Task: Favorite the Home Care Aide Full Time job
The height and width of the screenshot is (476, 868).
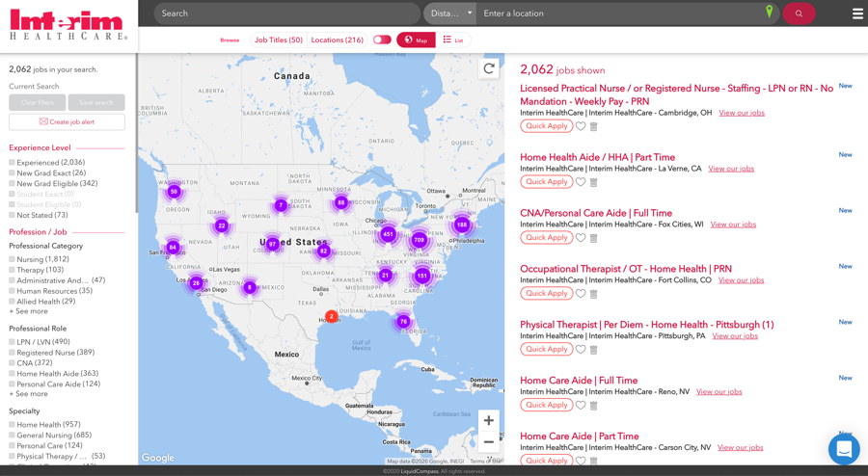Action: [x=581, y=406]
